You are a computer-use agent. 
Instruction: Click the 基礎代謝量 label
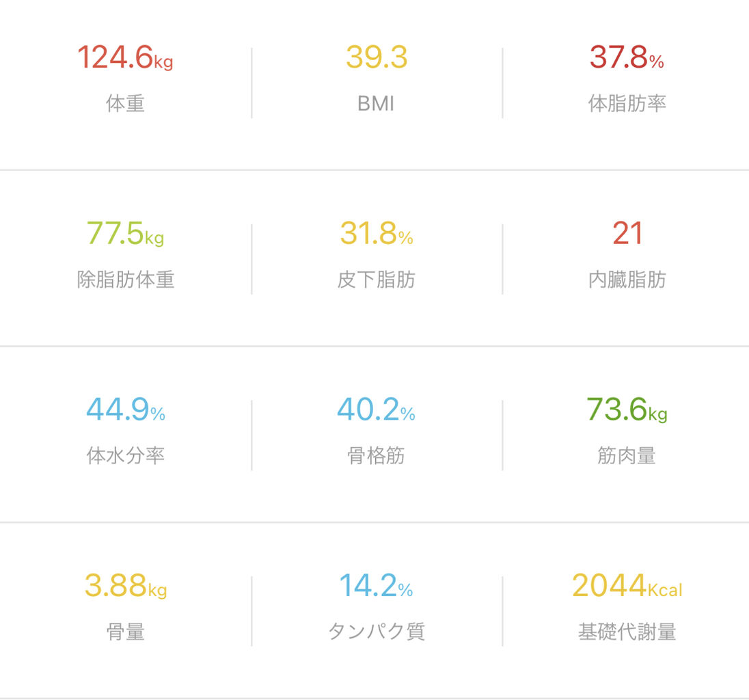coord(627,631)
